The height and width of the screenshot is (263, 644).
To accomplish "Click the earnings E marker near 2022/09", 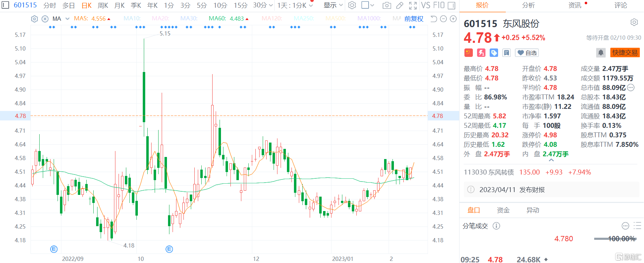I will click(54, 249).
